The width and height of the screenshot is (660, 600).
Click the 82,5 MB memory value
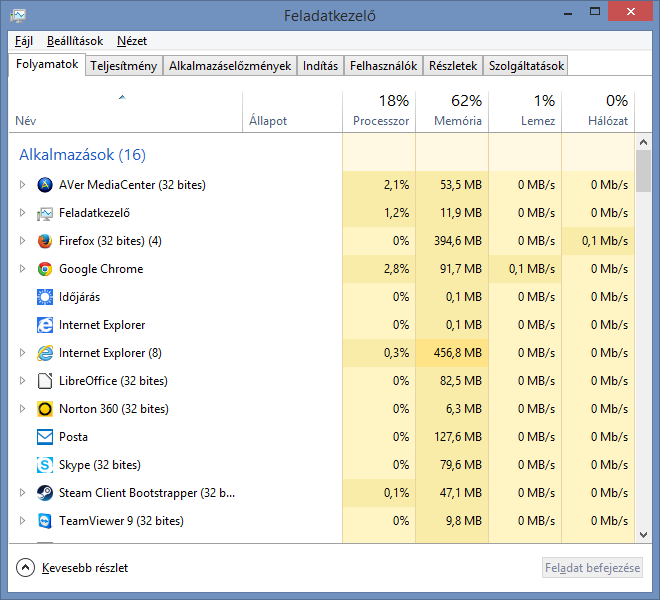460,381
